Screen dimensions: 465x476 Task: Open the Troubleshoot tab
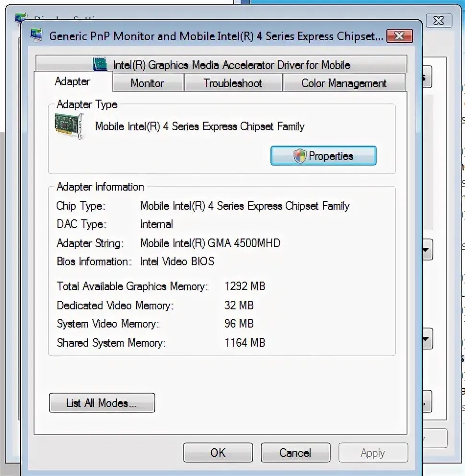coord(233,83)
